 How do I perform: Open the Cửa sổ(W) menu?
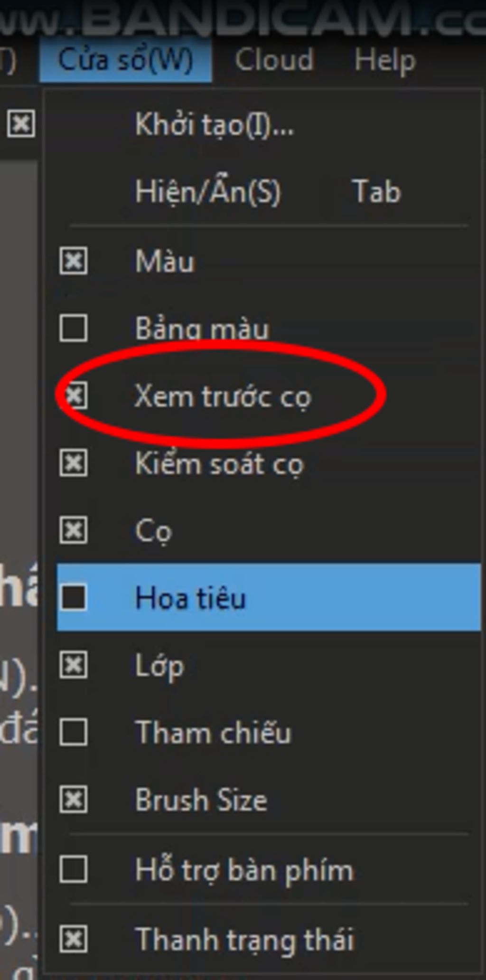click(126, 60)
